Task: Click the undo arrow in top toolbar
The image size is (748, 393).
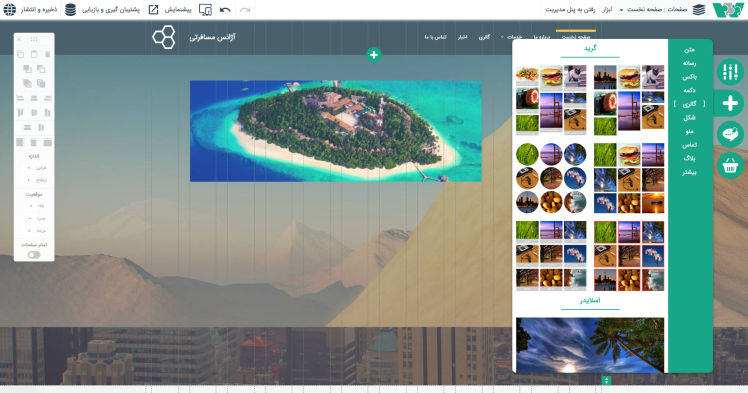Action: tap(225, 10)
